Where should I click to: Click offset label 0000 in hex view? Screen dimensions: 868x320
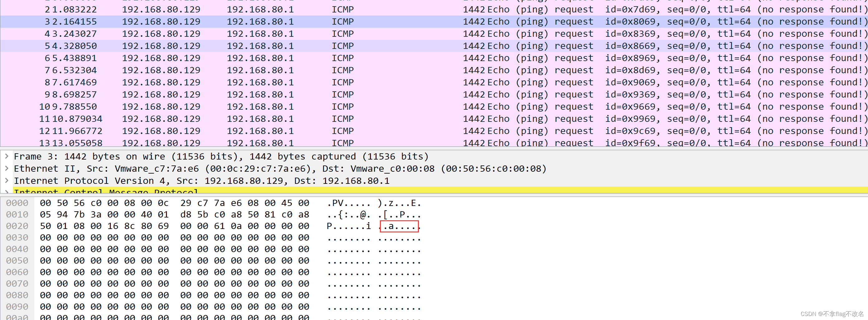17,203
